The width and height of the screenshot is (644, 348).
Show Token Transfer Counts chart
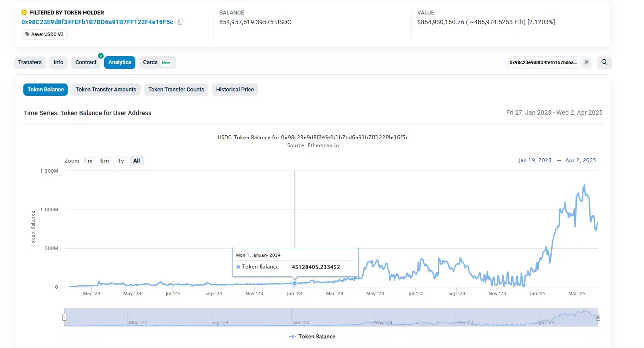pyautogui.click(x=176, y=90)
